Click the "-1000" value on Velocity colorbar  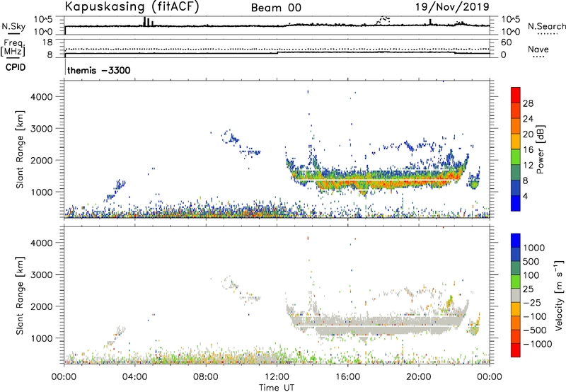[537, 344]
